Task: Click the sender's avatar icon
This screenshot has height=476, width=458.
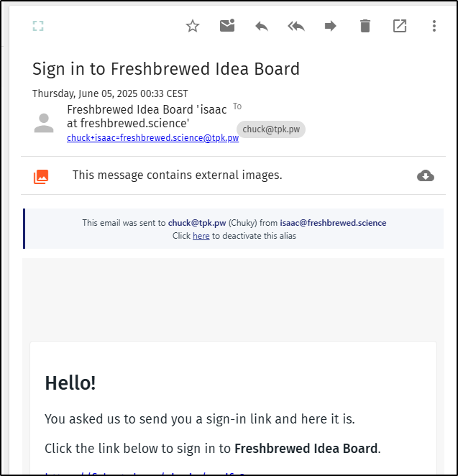Action: 44,123
